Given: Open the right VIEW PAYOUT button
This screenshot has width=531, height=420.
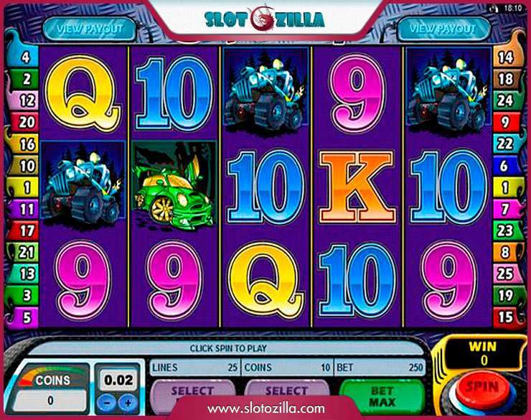Looking at the screenshot, I should tap(443, 29).
